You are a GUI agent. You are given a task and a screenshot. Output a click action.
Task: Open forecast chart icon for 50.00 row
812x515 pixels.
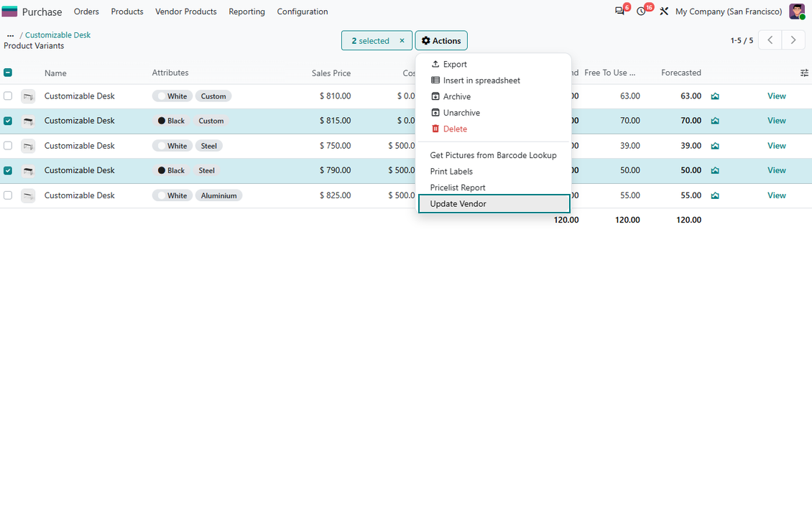click(715, 170)
